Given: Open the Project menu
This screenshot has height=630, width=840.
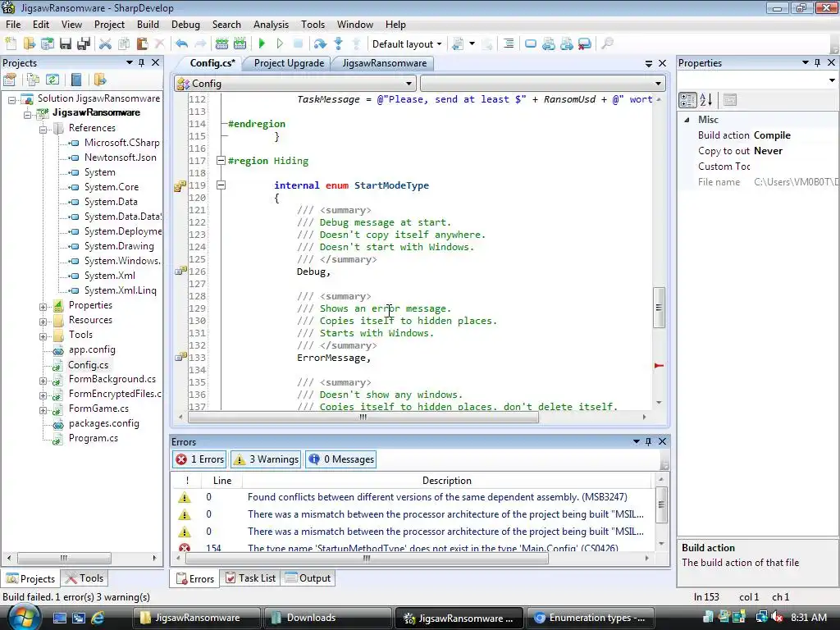Looking at the screenshot, I should (x=109, y=25).
